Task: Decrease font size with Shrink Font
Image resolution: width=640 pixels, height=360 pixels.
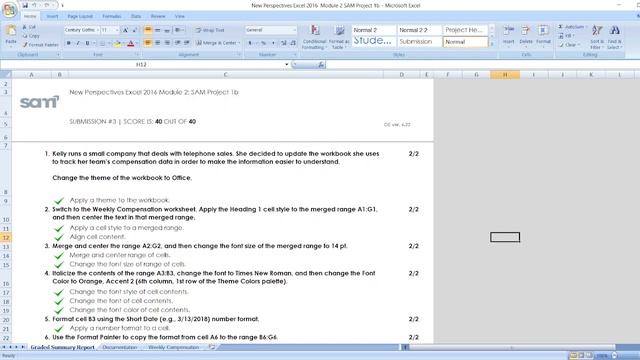Action: click(x=135, y=30)
